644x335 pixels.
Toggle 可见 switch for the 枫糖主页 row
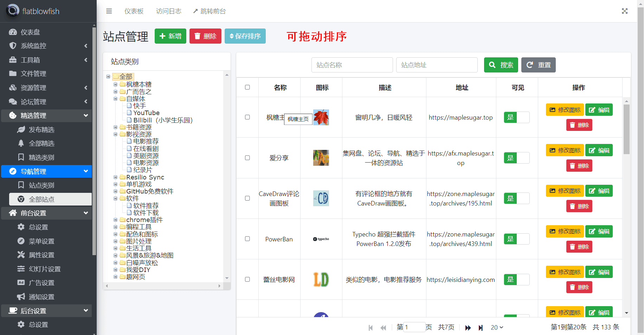517,117
